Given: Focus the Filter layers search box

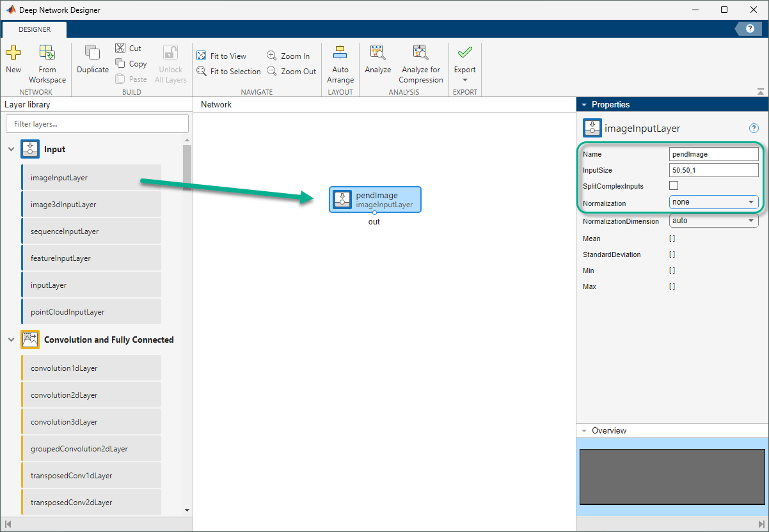Looking at the screenshot, I should tap(97, 124).
